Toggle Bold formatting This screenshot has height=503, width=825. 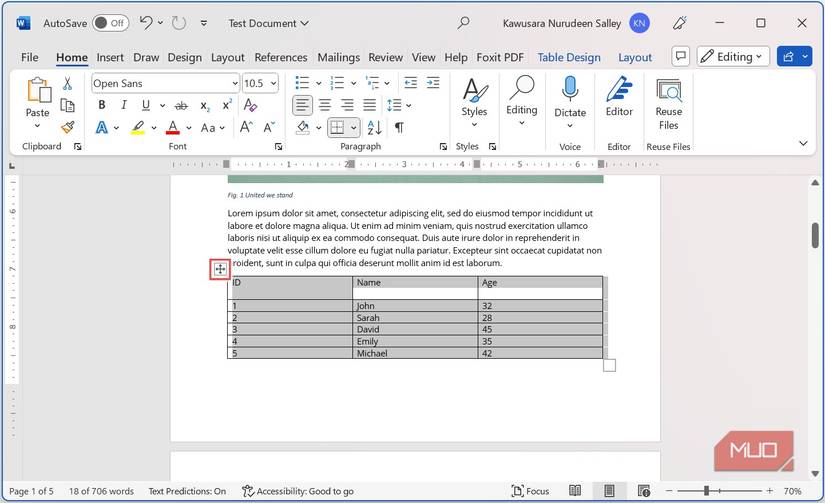(x=102, y=105)
